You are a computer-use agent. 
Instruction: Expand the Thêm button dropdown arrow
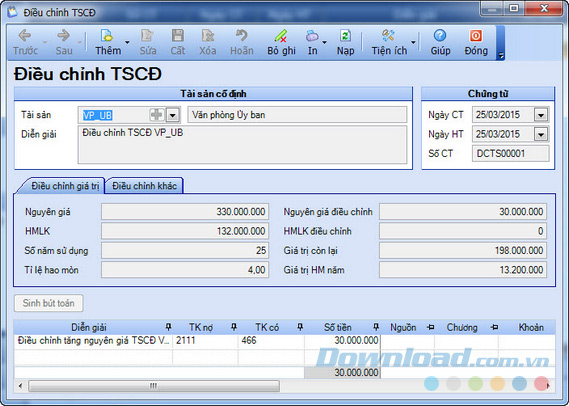pyautogui.click(x=127, y=42)
